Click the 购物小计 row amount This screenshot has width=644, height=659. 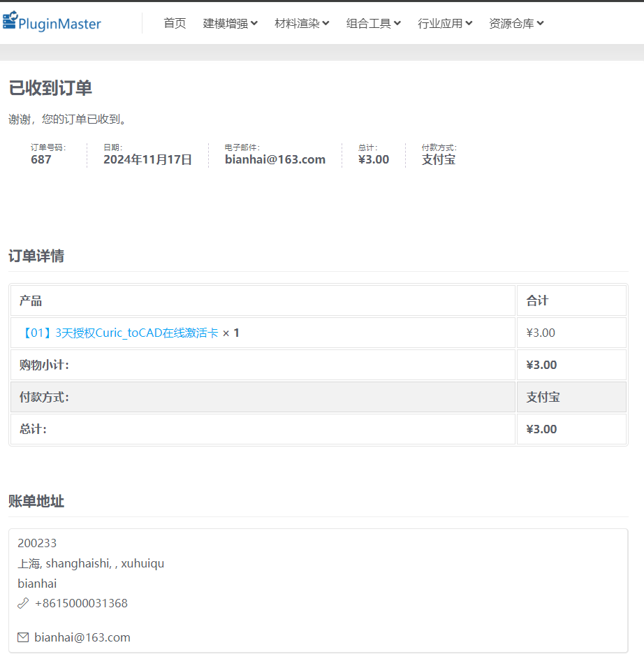point(541,365)
